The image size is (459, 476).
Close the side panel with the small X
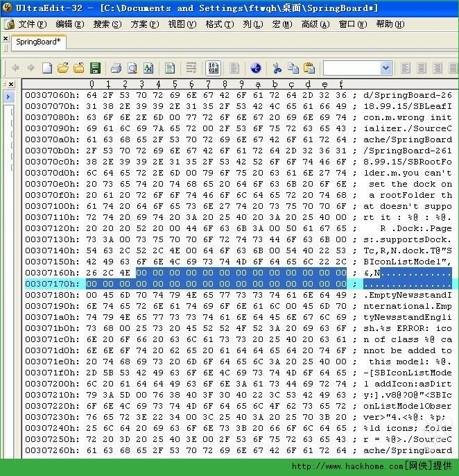coord(11,84)
